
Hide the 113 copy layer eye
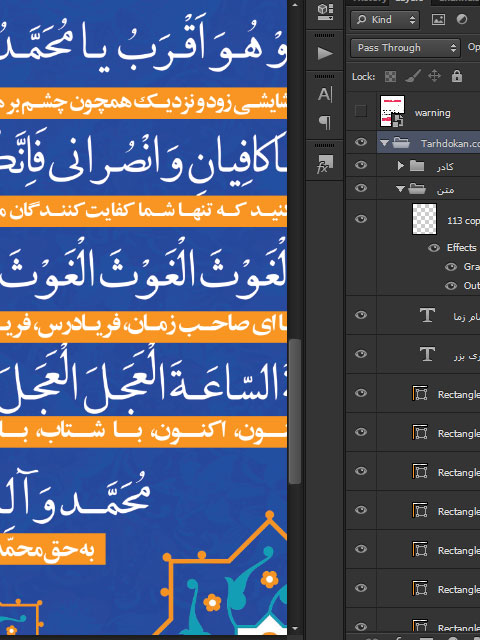point(361,219)
